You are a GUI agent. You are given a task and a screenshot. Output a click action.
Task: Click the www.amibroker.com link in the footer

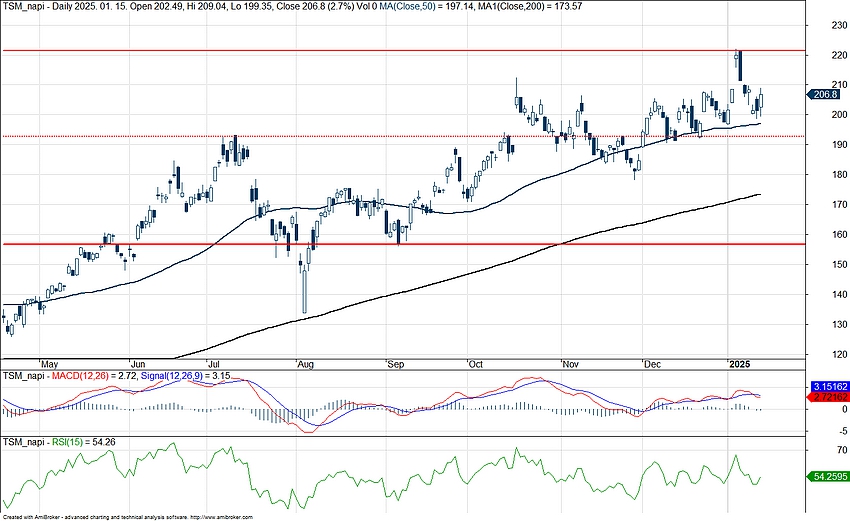click(x=222, y=518)
